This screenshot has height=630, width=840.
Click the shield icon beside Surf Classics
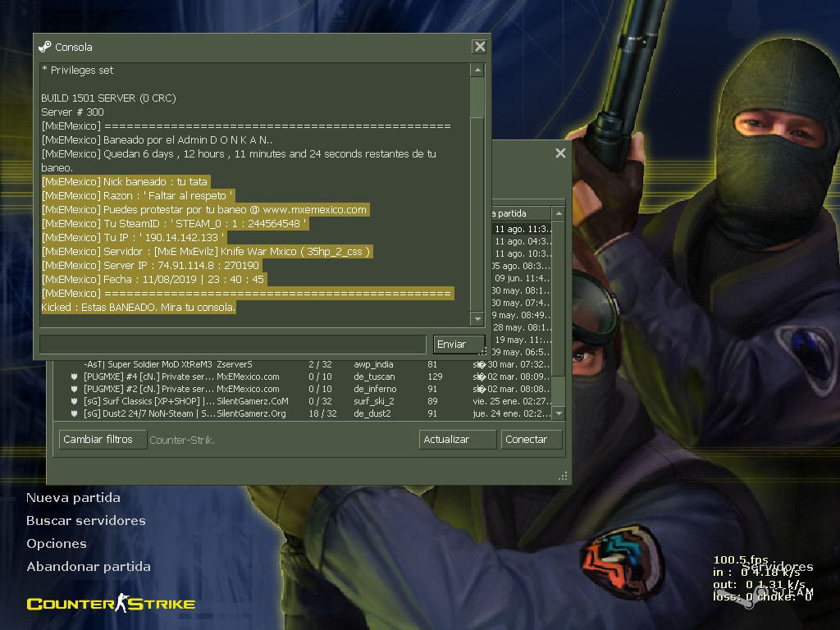coord(74,401)
